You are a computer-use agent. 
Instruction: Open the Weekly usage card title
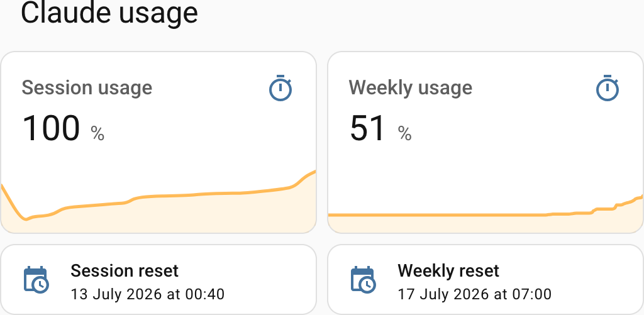410,88
